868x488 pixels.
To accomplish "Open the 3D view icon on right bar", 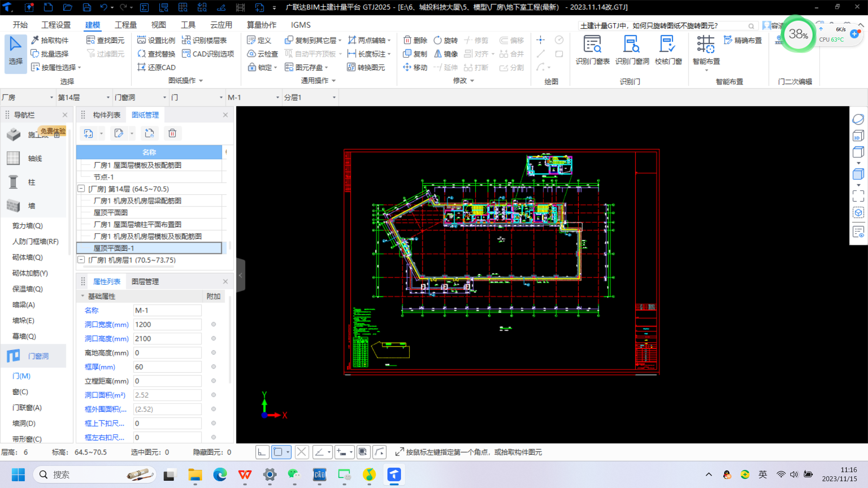I will [x=858, y=136].
